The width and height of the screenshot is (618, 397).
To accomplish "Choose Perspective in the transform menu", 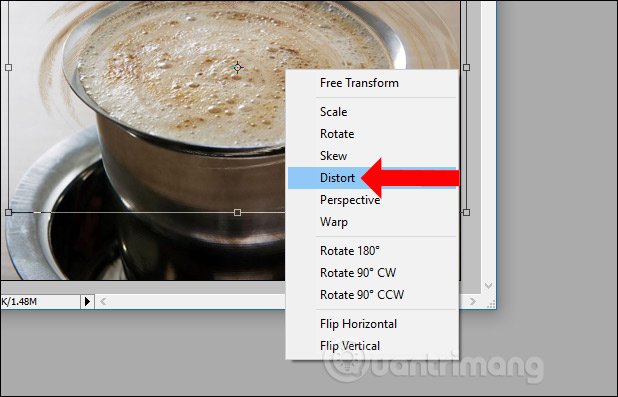I will 372,200.
